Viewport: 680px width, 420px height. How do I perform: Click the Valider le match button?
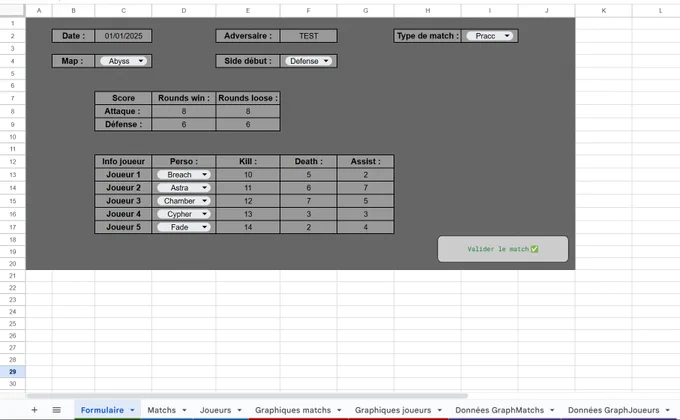pos(503,249)
